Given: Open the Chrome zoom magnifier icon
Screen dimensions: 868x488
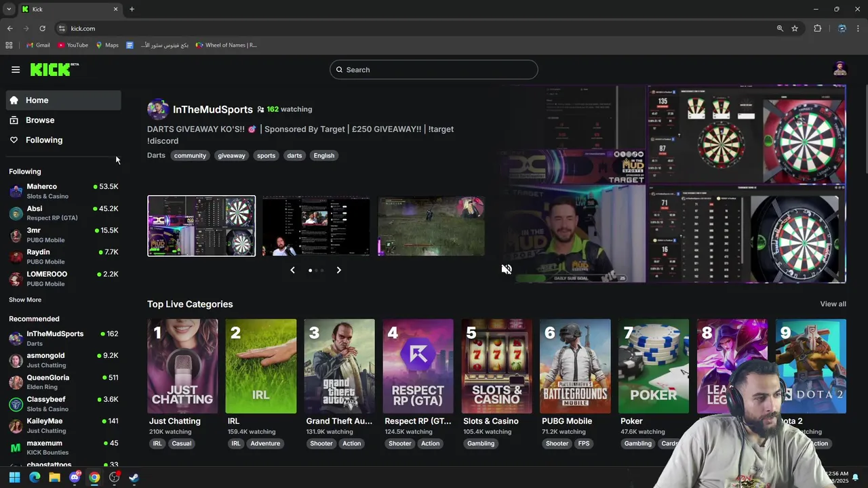Looking at the screenshot, I should pyautogui.click(x=780, y=28).
